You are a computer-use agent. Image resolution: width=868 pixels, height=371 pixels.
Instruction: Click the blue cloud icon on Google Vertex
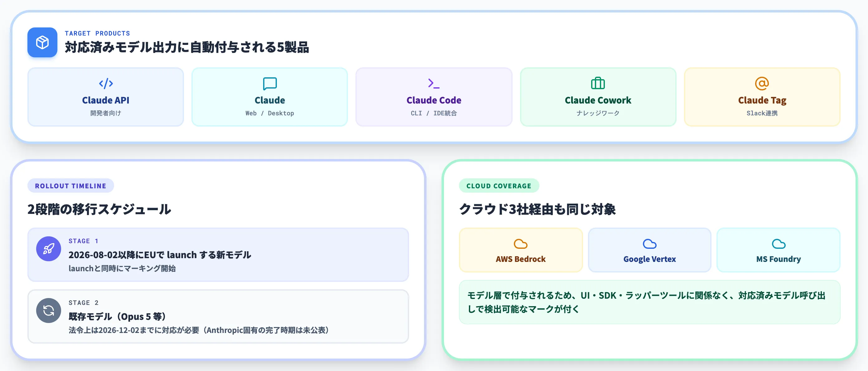tap(649, 243)
